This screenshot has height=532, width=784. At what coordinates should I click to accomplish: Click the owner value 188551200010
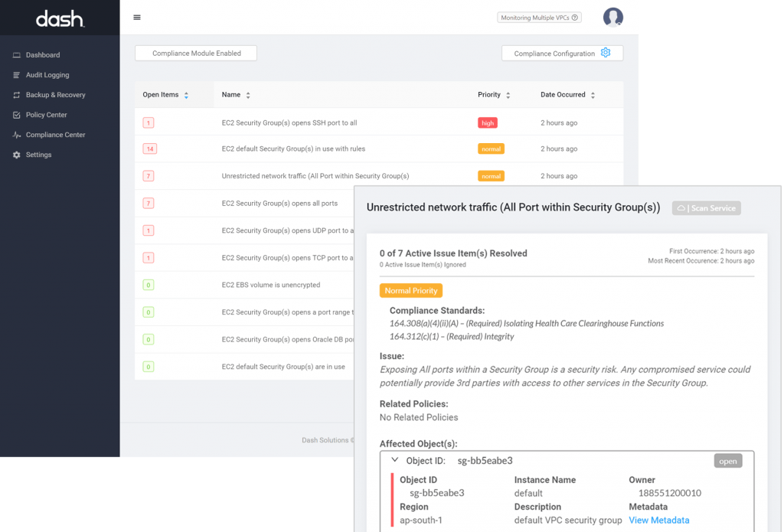pos(669,493)
